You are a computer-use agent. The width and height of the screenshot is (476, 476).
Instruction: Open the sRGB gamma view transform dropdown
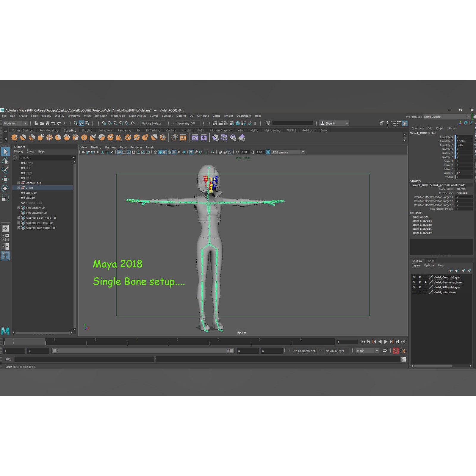tap(288, 152)
